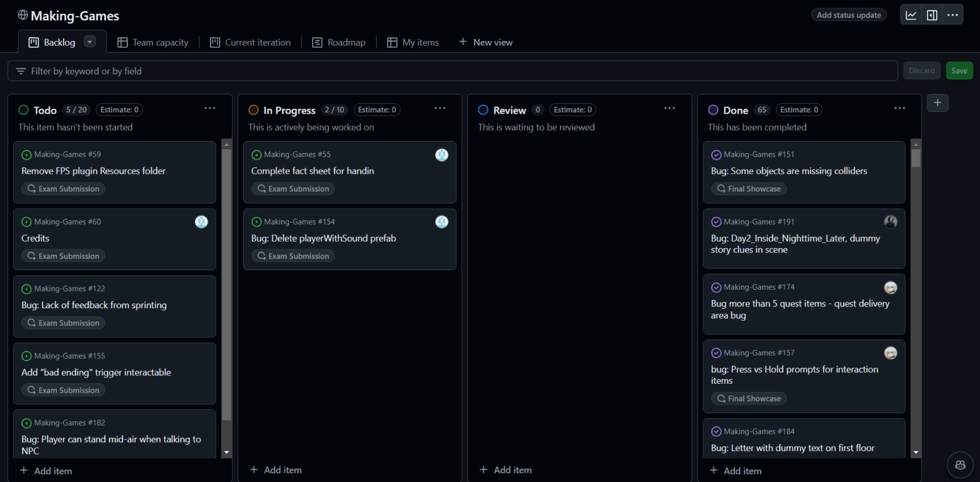The width and height of the screenshot is (980, 482).
Task: Click the assignee avatar on issue #191
Action: point(890,222)
